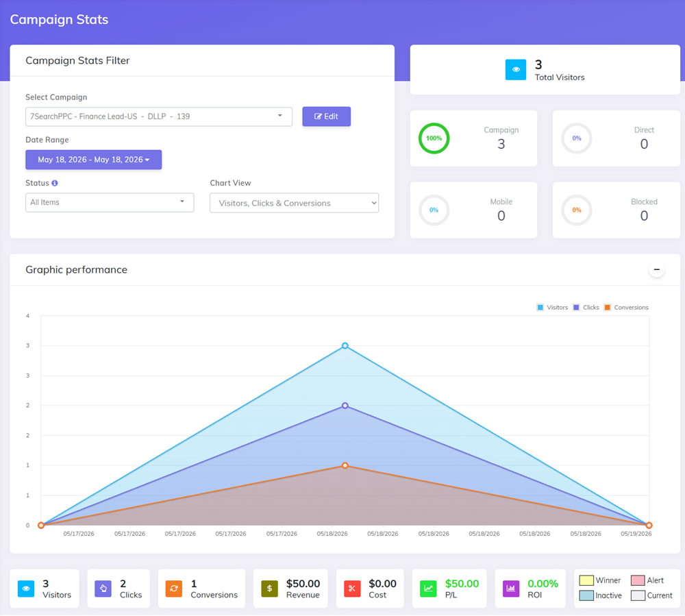The width and height of the screenshot is (685, 616).
Task: Click the Status info icon
Action: coord(55,183)
